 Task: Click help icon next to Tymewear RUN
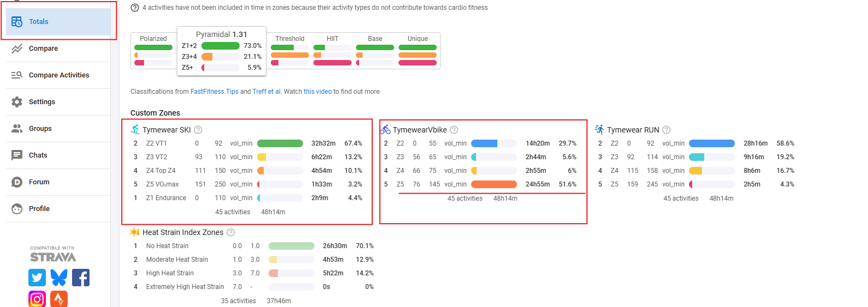point(666,130)
